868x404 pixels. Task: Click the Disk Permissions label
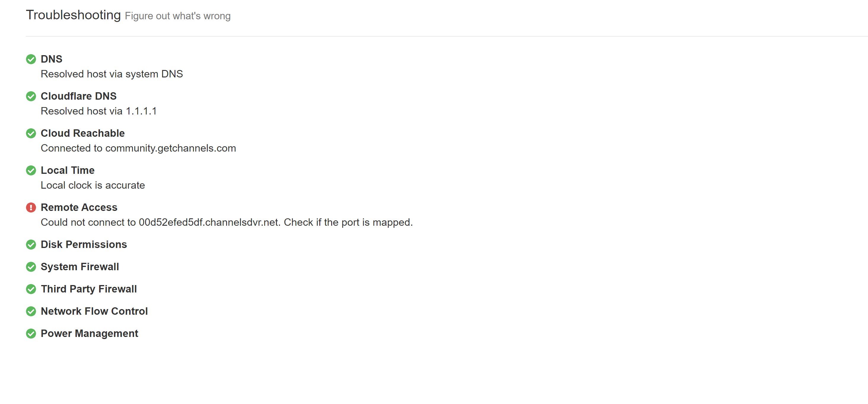coord(84,244)
